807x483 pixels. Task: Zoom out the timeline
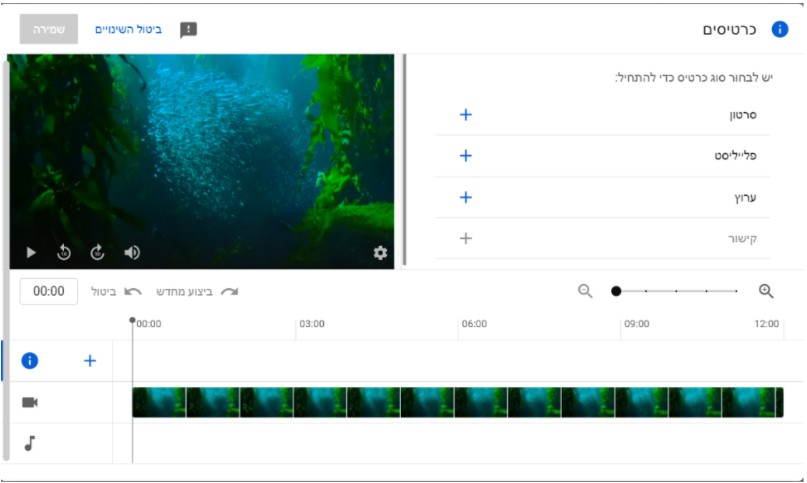click(585, 291)
